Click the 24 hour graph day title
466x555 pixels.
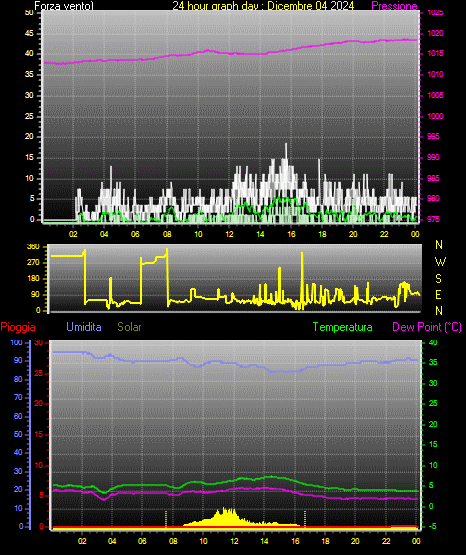pos(263,6)
